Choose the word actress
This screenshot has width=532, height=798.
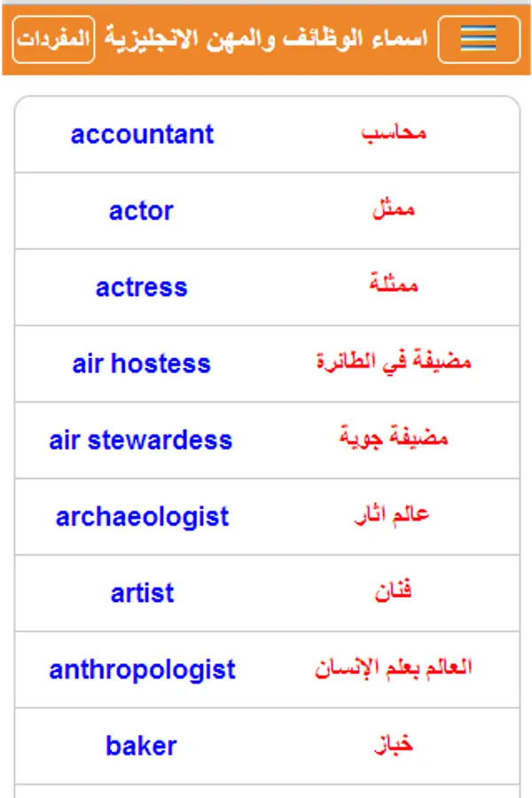pos(142,287)
